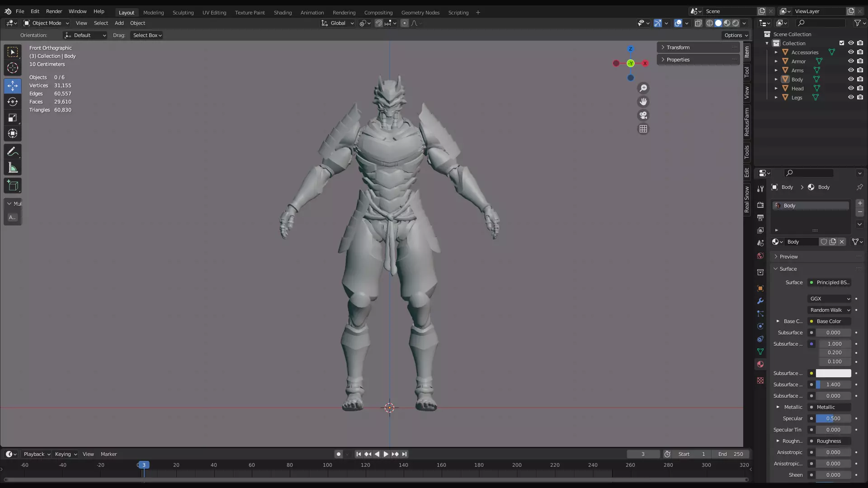The width and height of the screenshot is (868, 488).
Task: Select the Scale tool
Action: (x=13, y=118)
